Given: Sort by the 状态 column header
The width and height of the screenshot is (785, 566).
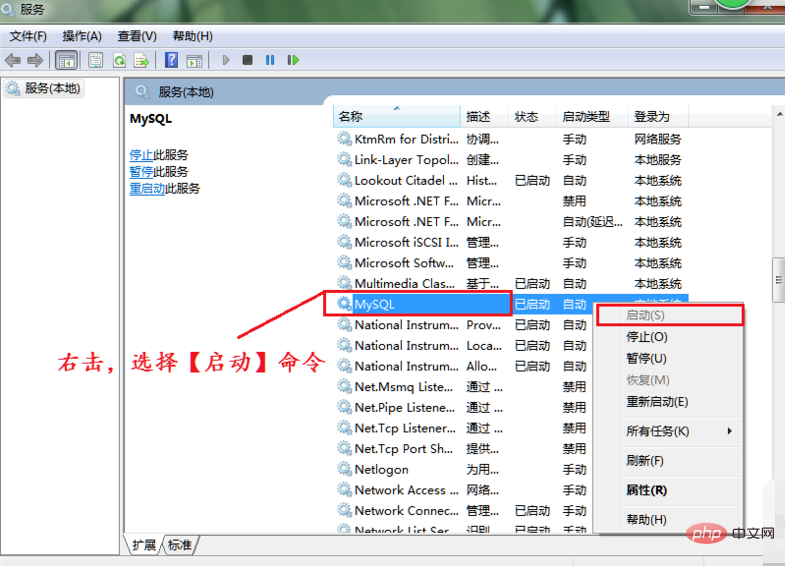Looking at the screenshot, I should click(532, 117).
